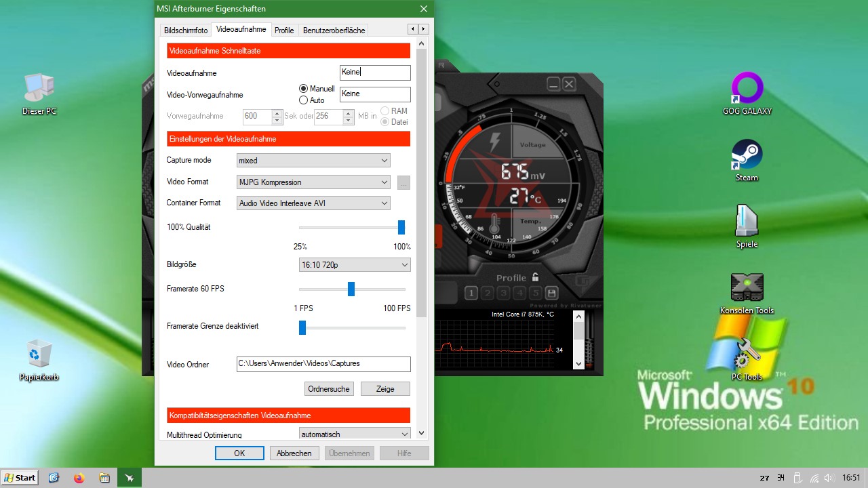Open the Bildgröße 16:10 720p dropdown
This screenshot has width=868, height=488.
pos(355,265)
